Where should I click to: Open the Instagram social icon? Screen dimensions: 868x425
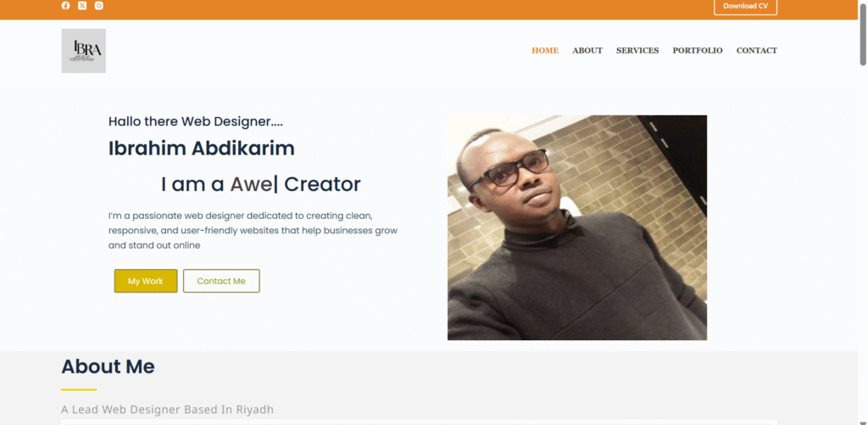98,6
